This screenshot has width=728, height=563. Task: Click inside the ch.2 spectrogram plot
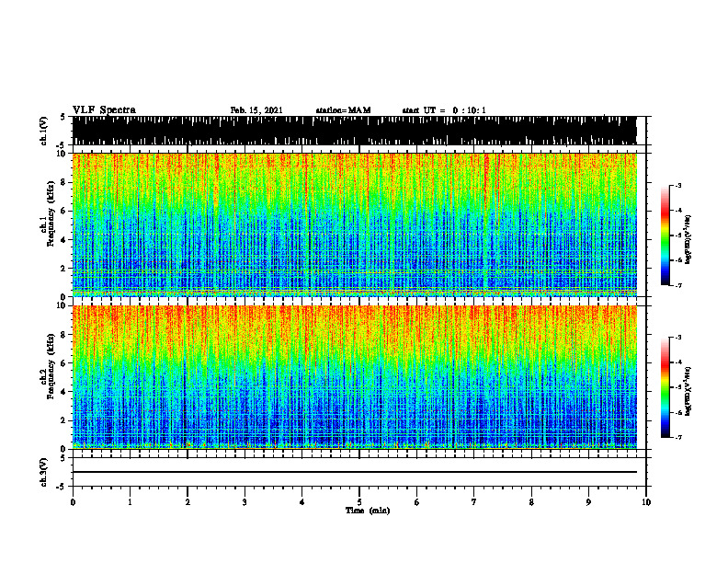(354, 377)
